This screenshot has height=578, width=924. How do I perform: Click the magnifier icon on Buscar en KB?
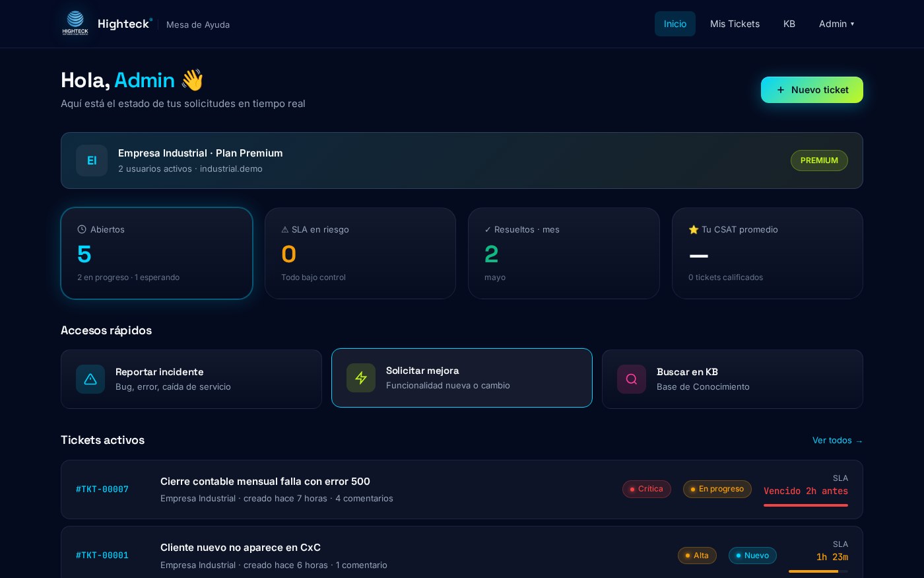pos(632,379)
